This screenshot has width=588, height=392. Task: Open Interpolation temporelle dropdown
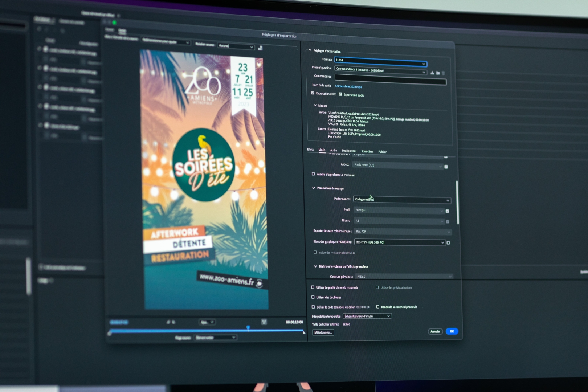click(367, 316)
